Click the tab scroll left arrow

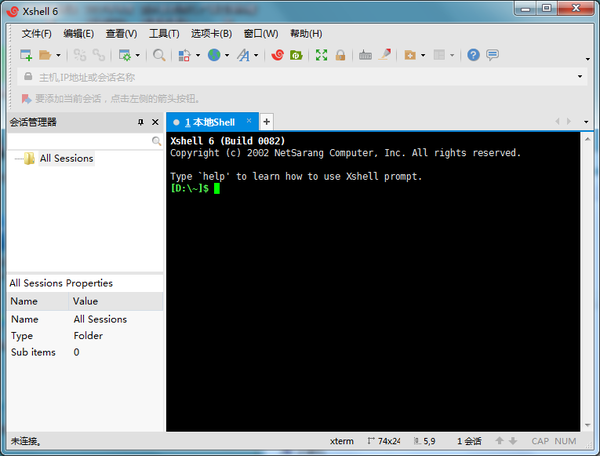click(558, 121)
